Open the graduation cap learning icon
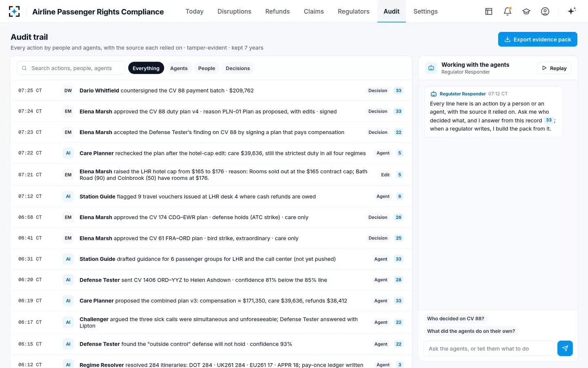The width and height of the screenshot is (588, 368). click(526, 11)
